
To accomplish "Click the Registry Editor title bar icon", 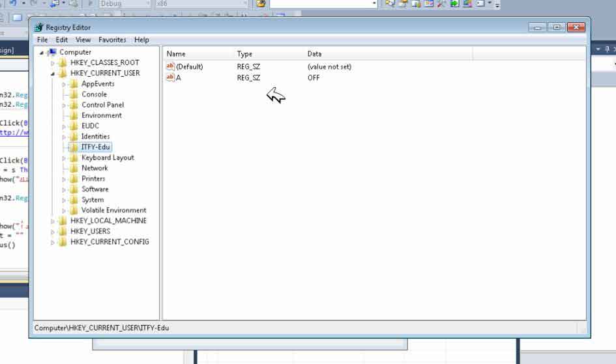I will click(38, 27).
